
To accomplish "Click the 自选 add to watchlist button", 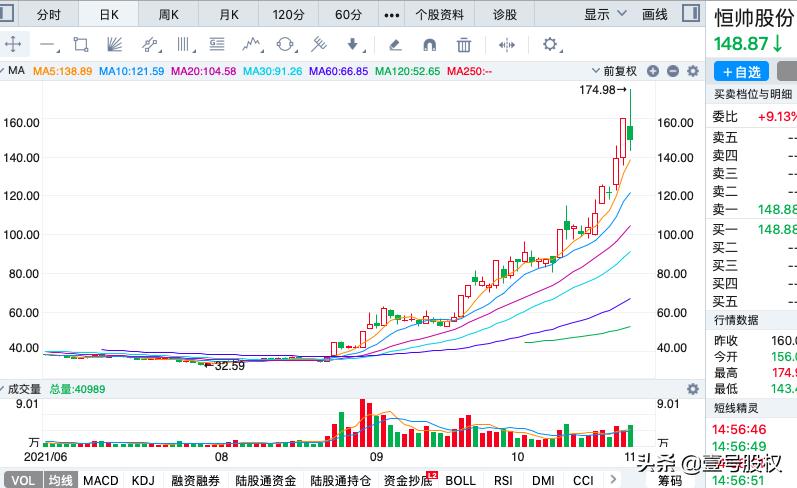I will point(741,71).
